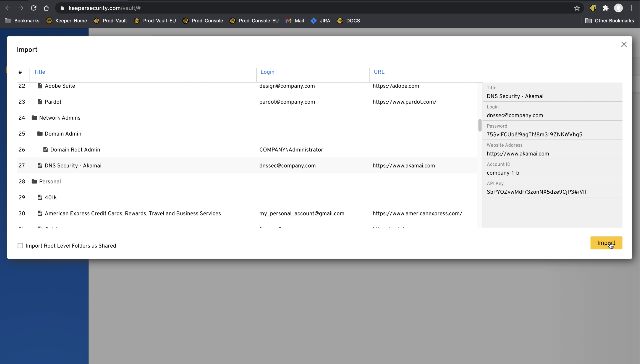Click the Network Admins folder icon
Image resolution: width=640 pixels, height=364 pixels.
pyautogui.click(x=34, y=118)
